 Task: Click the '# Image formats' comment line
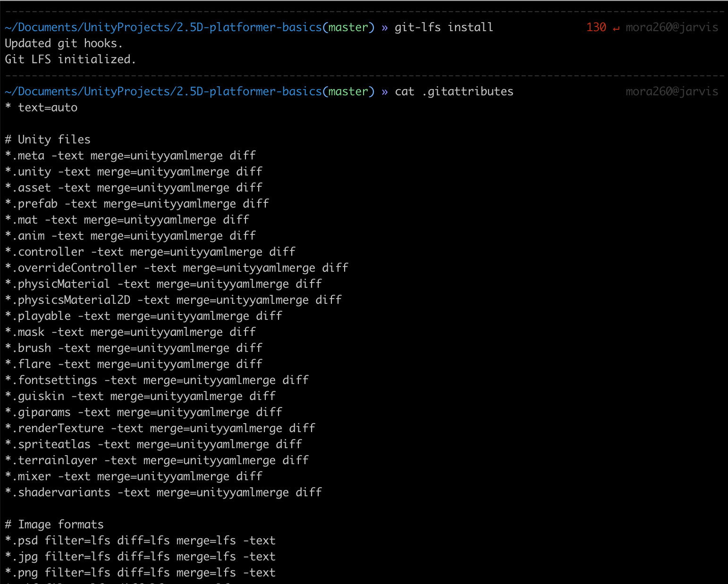click(54, 525)
